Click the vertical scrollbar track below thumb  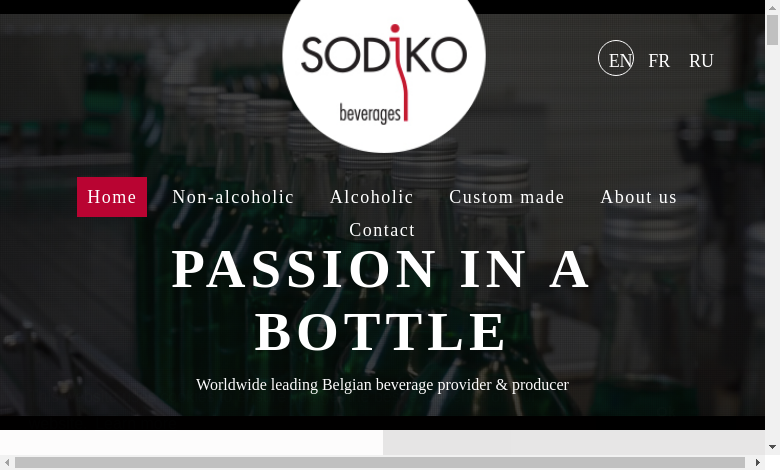[773, 243]
